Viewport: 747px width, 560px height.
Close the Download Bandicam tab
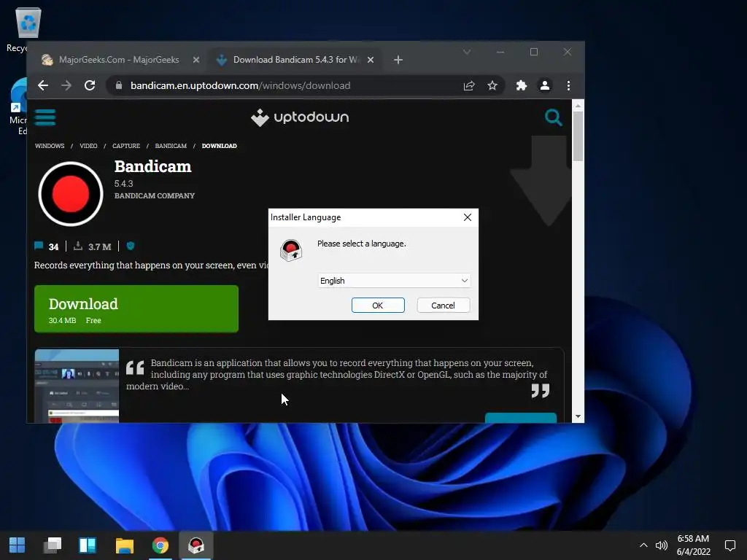[371, 60]
